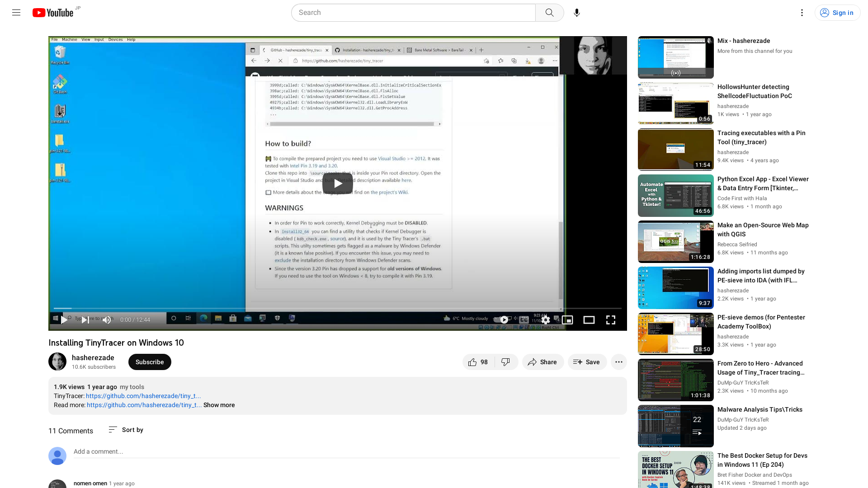Go to YouTube home via logo
Screen dimensions: 868x488
tap(53, 13)
